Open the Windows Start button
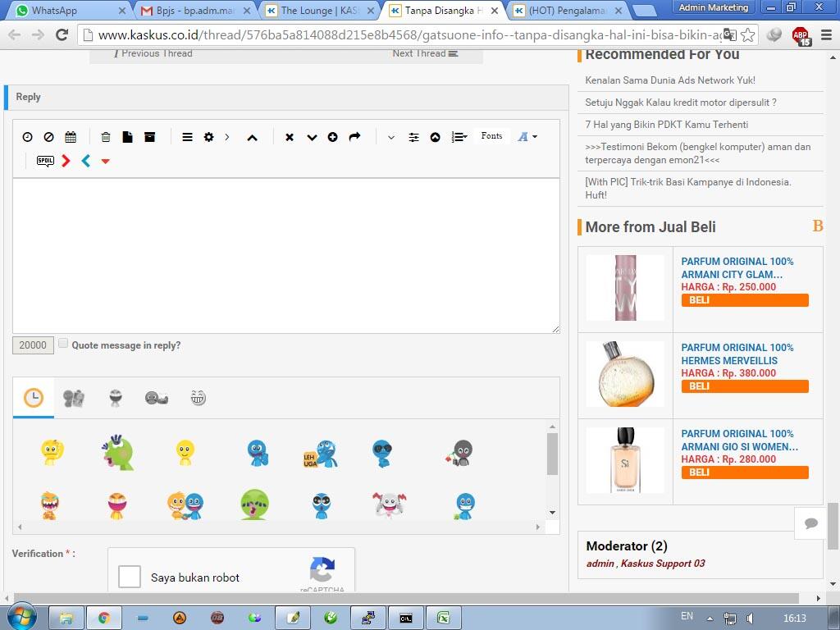The width and height of the screenshot is (840, 630). click(21, 617)
